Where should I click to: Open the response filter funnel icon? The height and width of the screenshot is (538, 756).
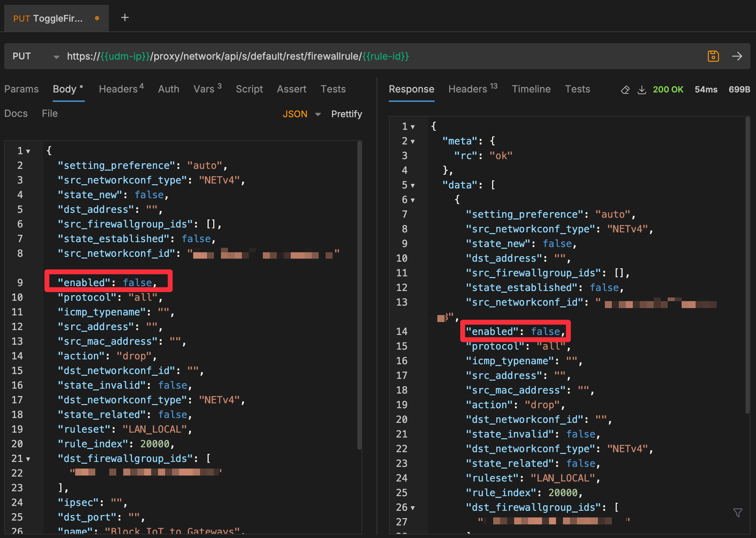[738, 513]
